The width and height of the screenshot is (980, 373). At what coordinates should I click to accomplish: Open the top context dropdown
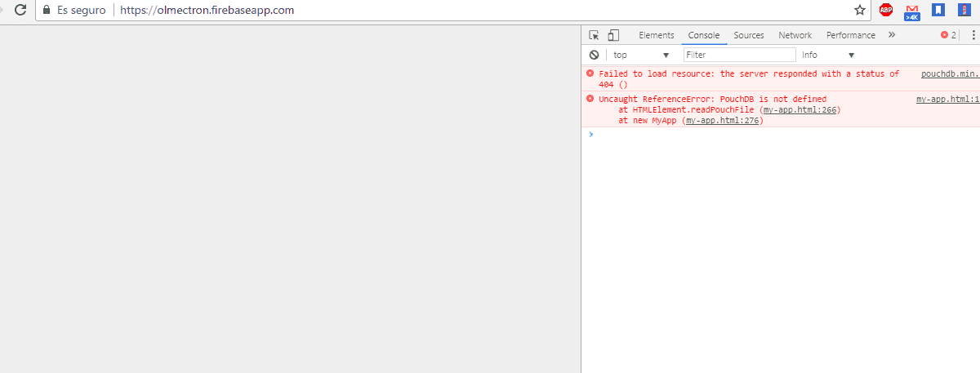click(x=641, y=55)
